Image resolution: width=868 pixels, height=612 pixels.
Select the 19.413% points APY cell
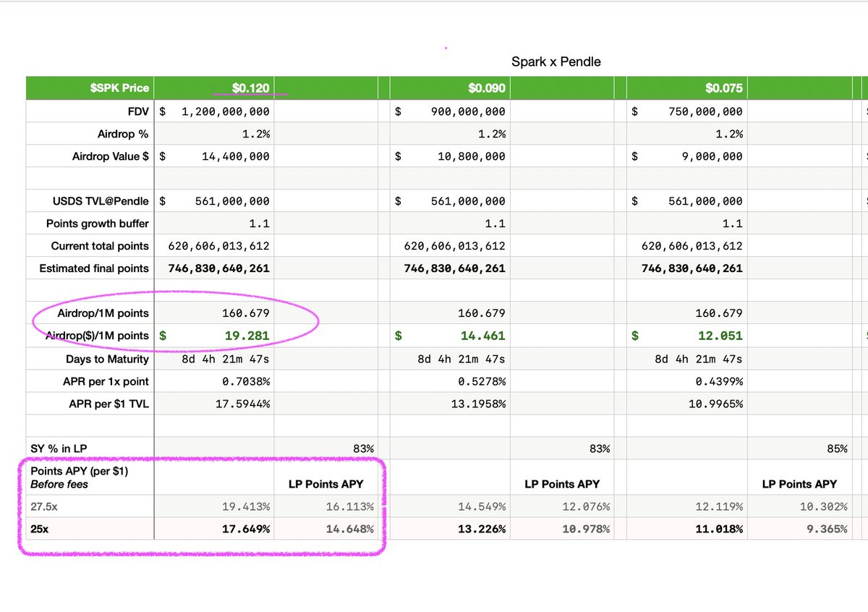214,506
